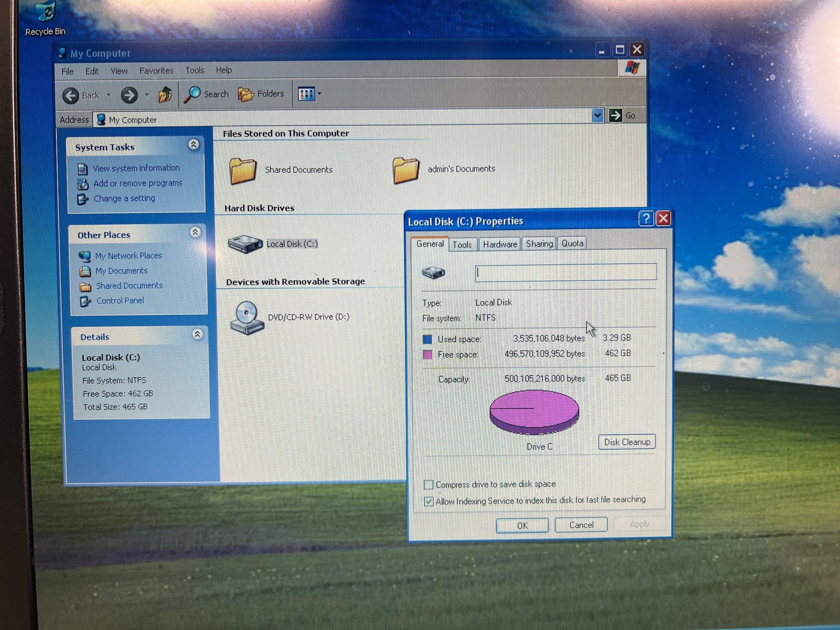The image size is (840, 630).
Task: Click the Search magnifier toolbar icon
Action: pyautogui.click(x=192, y=94)
